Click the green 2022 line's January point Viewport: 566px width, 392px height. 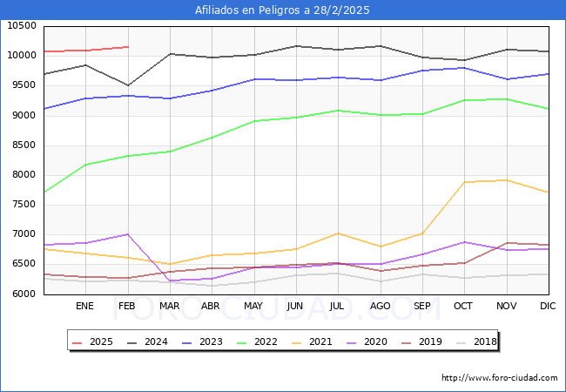coord(85,165)
